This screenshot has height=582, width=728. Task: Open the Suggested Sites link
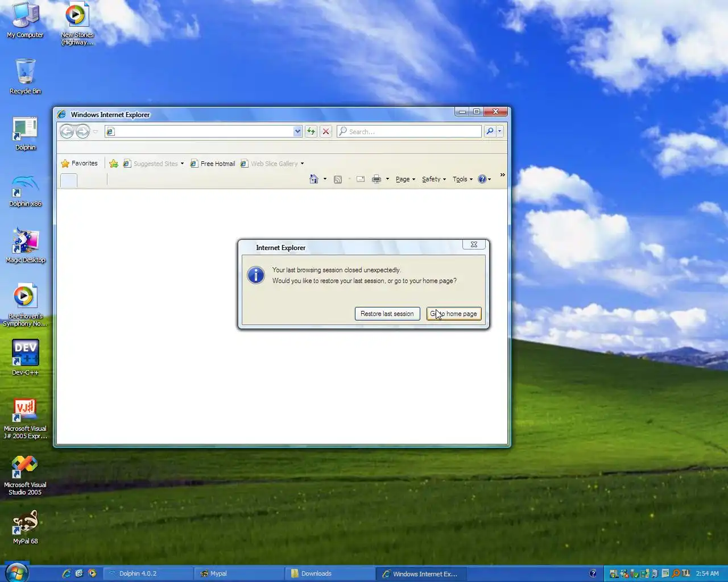coord(150,164)
